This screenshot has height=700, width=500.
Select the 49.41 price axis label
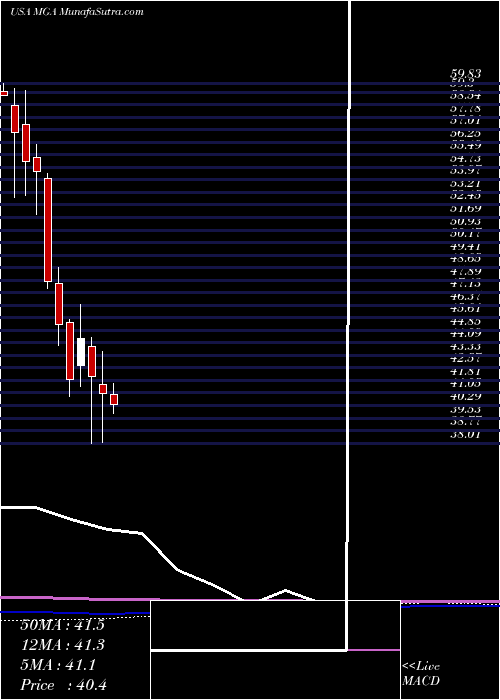click(465, 246)
